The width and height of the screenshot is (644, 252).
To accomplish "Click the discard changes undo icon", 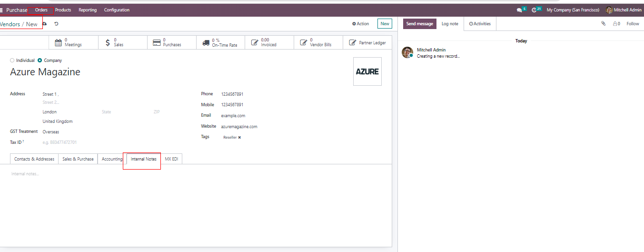I will click(x=56, y=24).
